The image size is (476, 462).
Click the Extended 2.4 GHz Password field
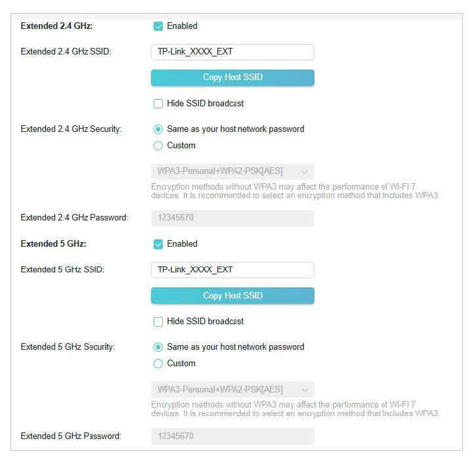[x=232, y=218]
